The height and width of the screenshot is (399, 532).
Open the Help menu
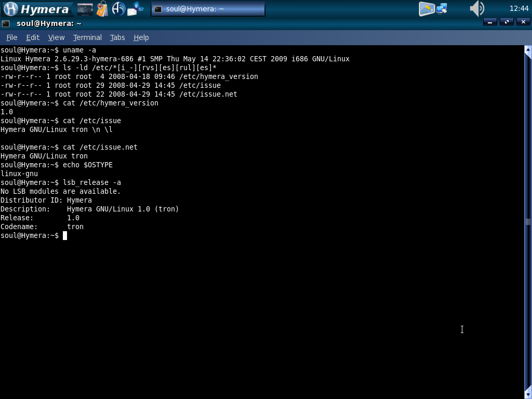(x=141, y=37)
